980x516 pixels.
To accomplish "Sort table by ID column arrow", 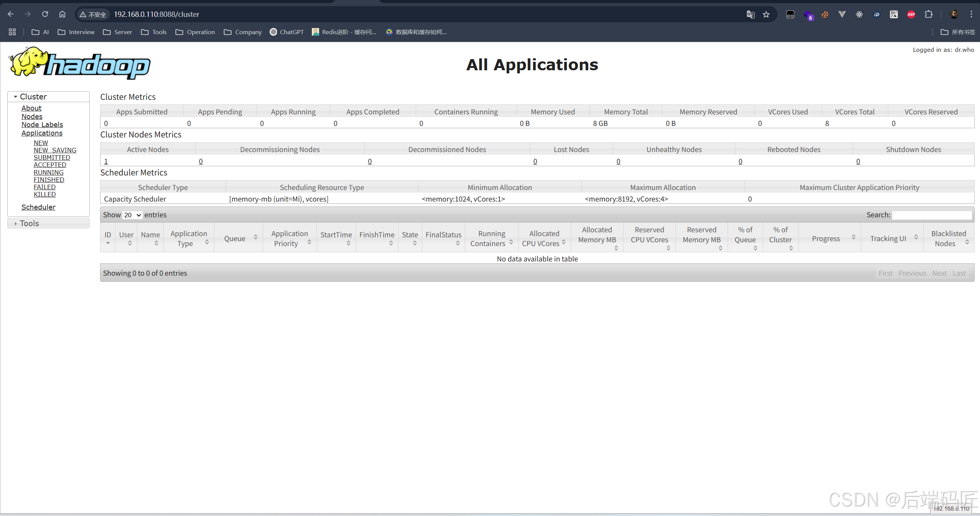I will (x=108, y=243).
